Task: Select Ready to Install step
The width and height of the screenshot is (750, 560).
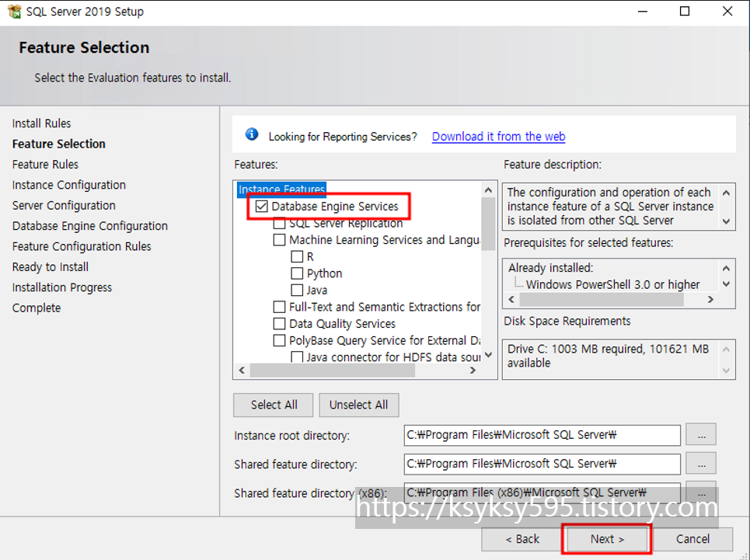Action: click(51, 267)
